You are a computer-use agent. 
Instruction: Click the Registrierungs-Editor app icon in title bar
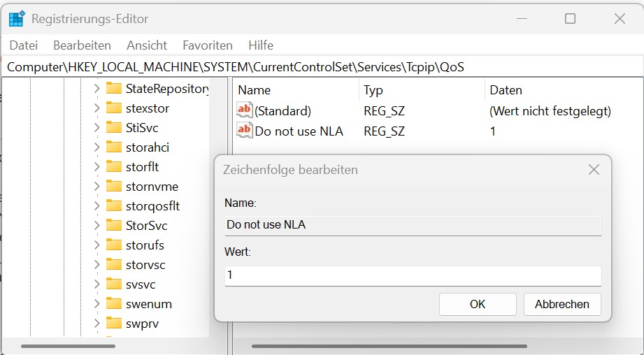tap(17, 19)
